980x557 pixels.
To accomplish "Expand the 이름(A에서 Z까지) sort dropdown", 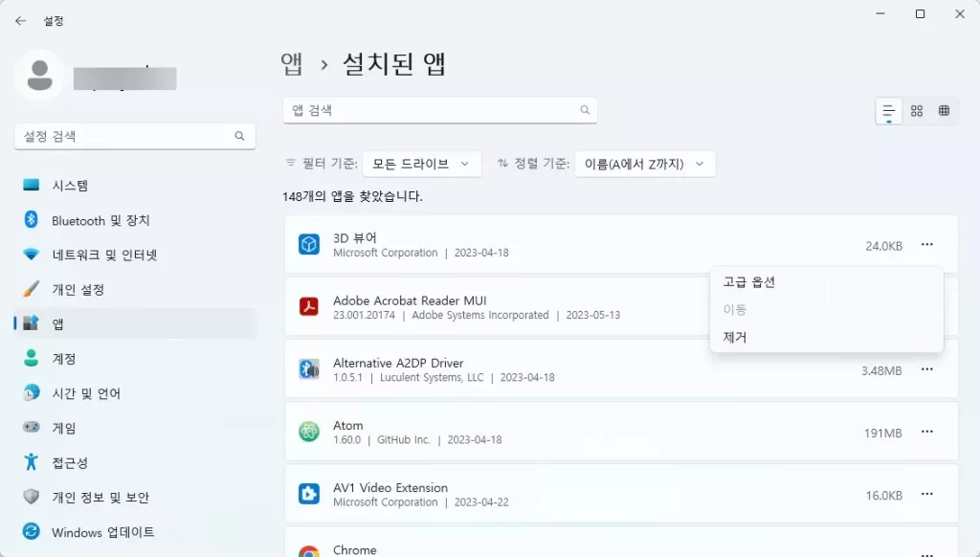I will 645,164.
